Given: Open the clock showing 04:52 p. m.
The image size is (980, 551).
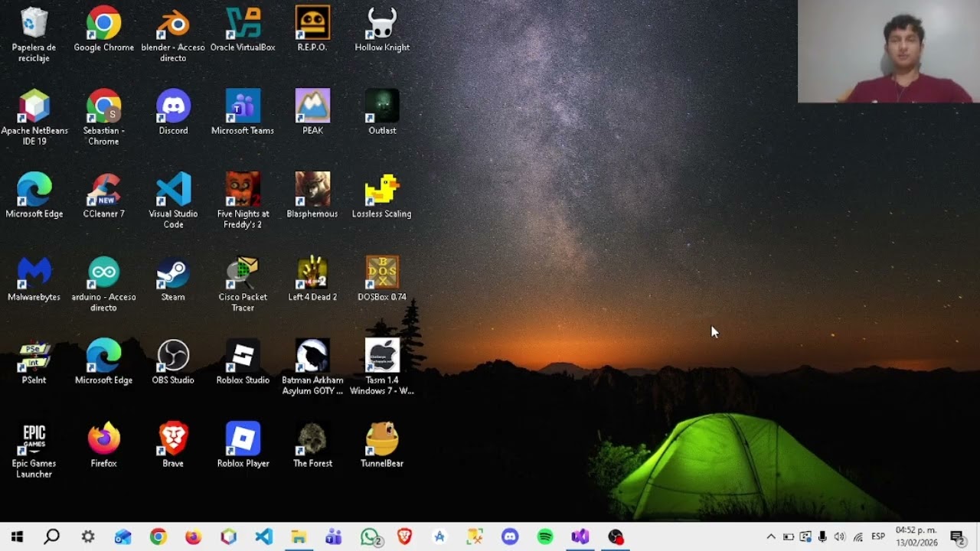Looking at the screenshot, I should (916, 536).
